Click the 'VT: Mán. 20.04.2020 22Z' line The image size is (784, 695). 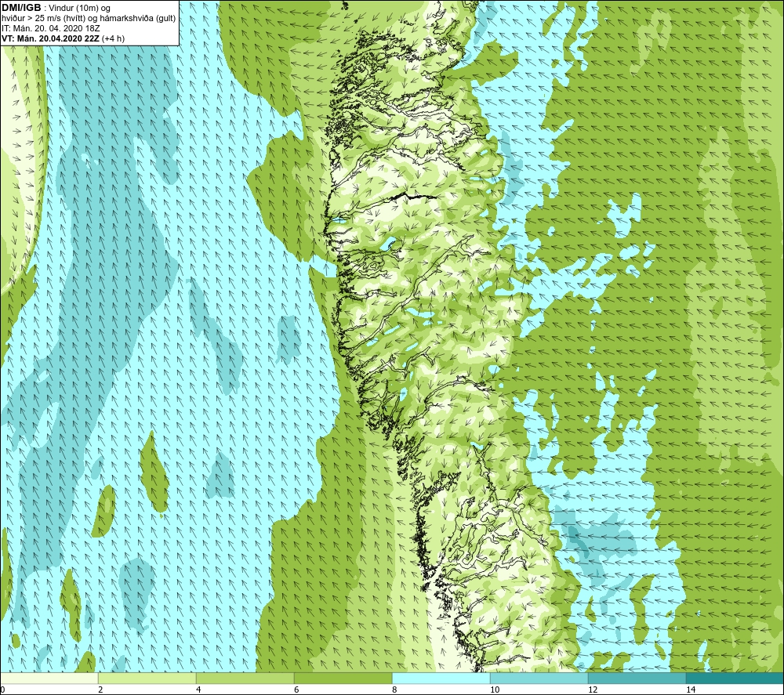50,38
